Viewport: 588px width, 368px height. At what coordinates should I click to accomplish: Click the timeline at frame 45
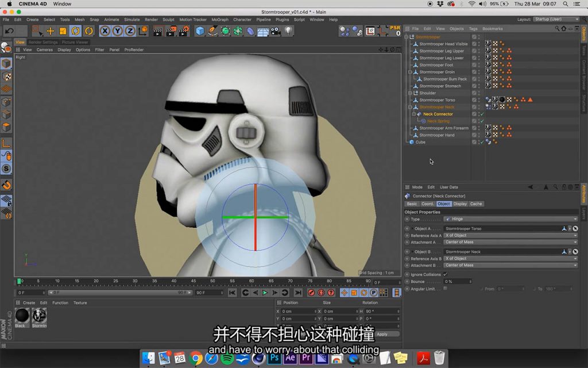tap(193, 281)
